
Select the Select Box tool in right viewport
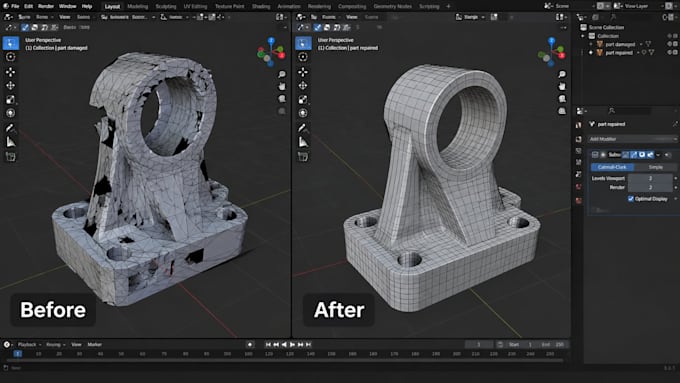tap(303, 43)
